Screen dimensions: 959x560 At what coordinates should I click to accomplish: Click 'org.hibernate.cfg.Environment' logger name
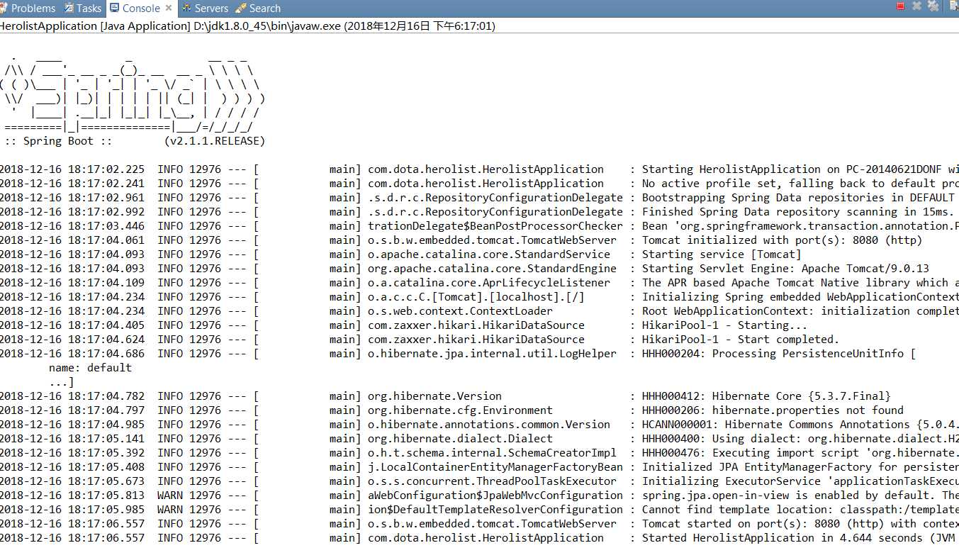tap(460, 410)
